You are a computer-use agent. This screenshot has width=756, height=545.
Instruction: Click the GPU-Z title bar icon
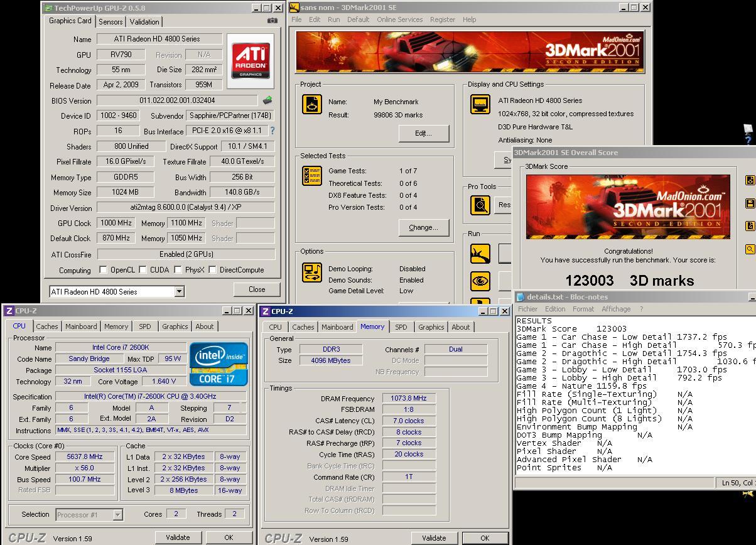[x=49, y=8]
